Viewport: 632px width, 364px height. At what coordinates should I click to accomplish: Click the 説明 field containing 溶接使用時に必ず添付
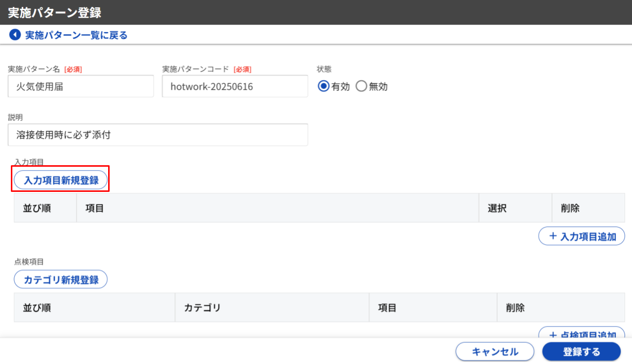[158, 134]
